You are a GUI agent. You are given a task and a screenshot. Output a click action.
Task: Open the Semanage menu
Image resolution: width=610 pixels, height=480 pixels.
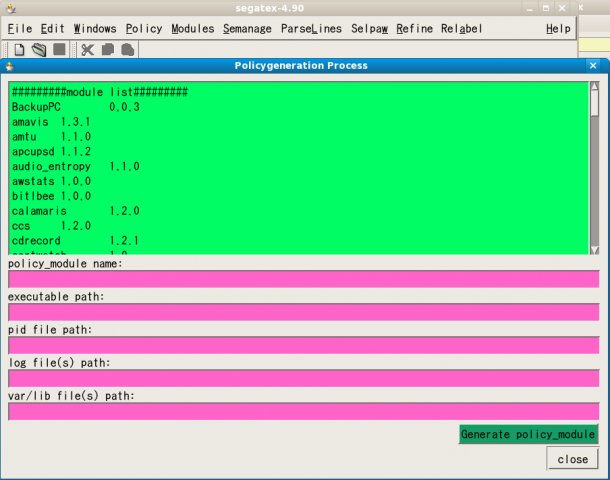[x=247, y=28]
